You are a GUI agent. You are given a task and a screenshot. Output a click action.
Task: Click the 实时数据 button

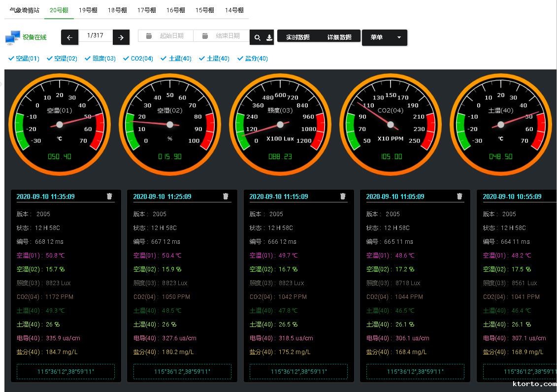tap(298, 37)
